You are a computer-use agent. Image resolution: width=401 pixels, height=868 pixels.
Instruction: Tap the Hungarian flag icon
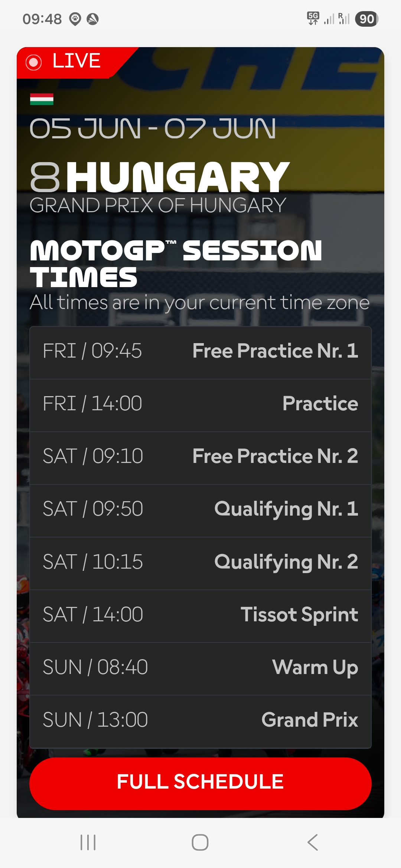pos(42,99)
